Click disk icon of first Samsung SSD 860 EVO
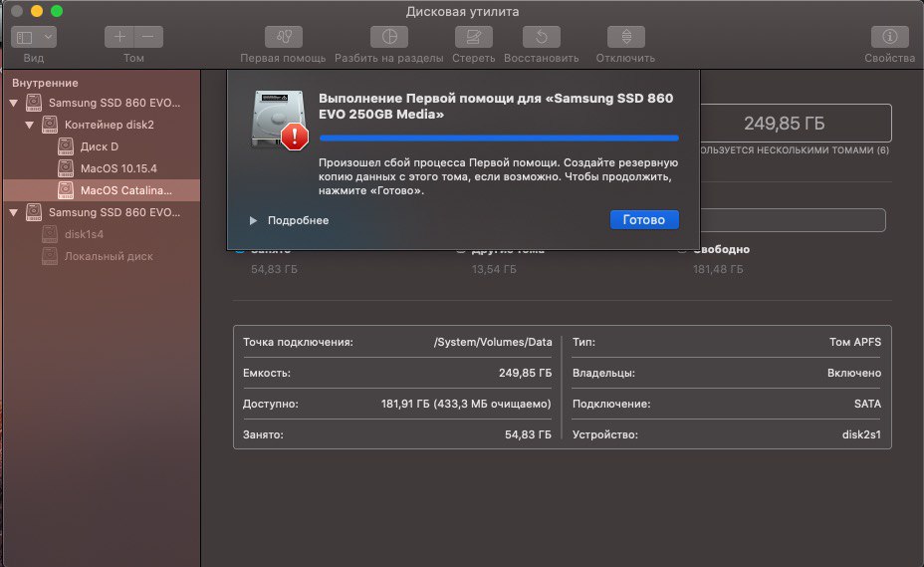The width and height of the screenshot is (924, 567). (34, 103)
